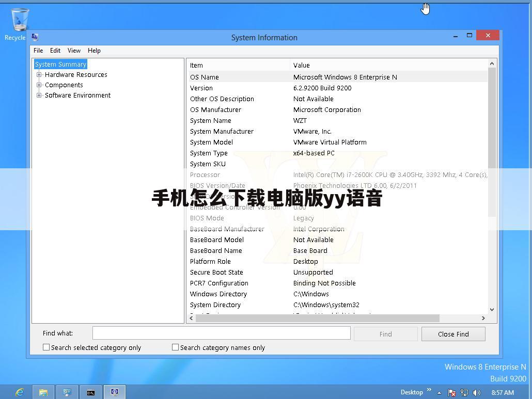Image resolution: width=532 pixels, height=399 pixels.
Task: Select the System Summary node
Action: [61, 64]
